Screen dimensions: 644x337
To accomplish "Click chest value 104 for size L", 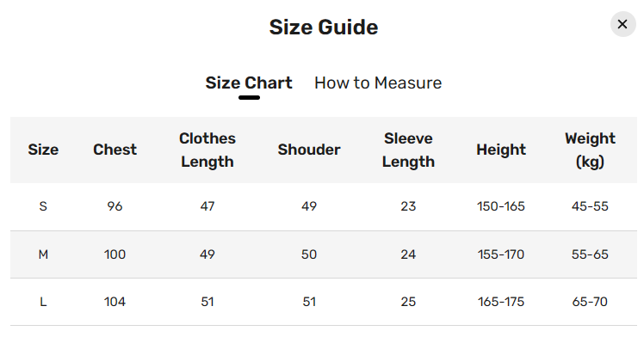I will pos(115,302).
